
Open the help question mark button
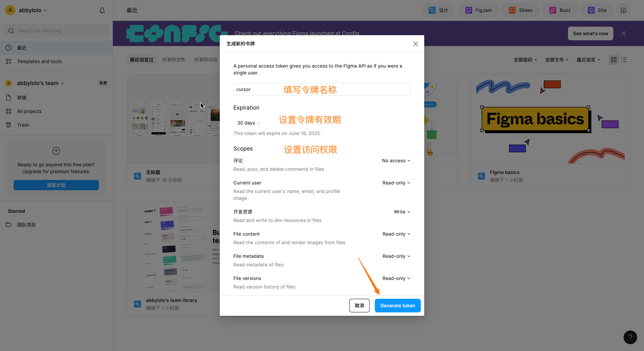(630, 337)
